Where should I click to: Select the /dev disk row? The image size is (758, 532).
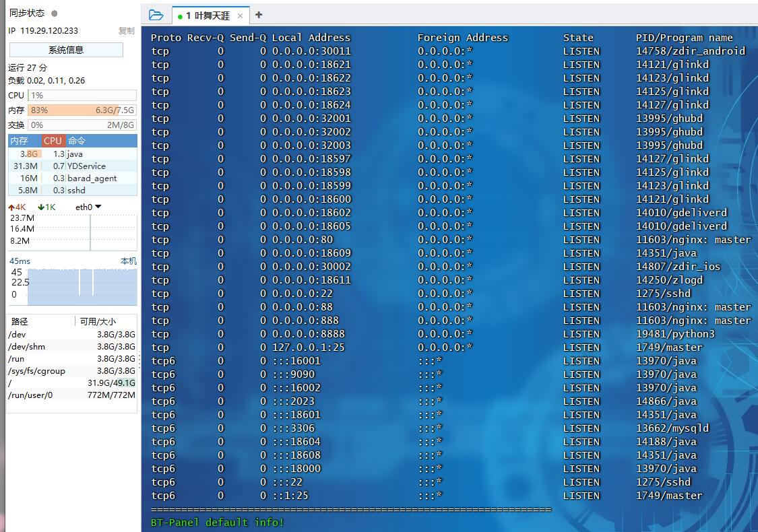71,335
